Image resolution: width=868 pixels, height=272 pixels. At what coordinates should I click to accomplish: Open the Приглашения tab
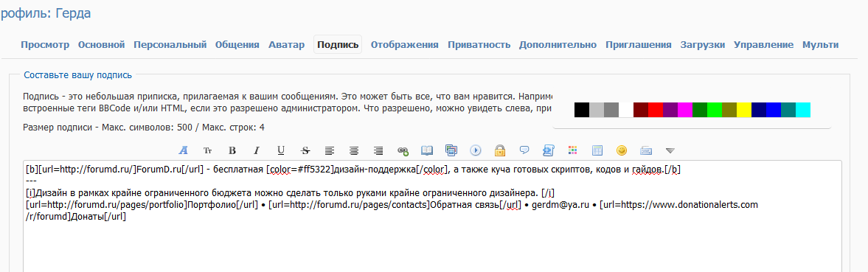point(638,45)
